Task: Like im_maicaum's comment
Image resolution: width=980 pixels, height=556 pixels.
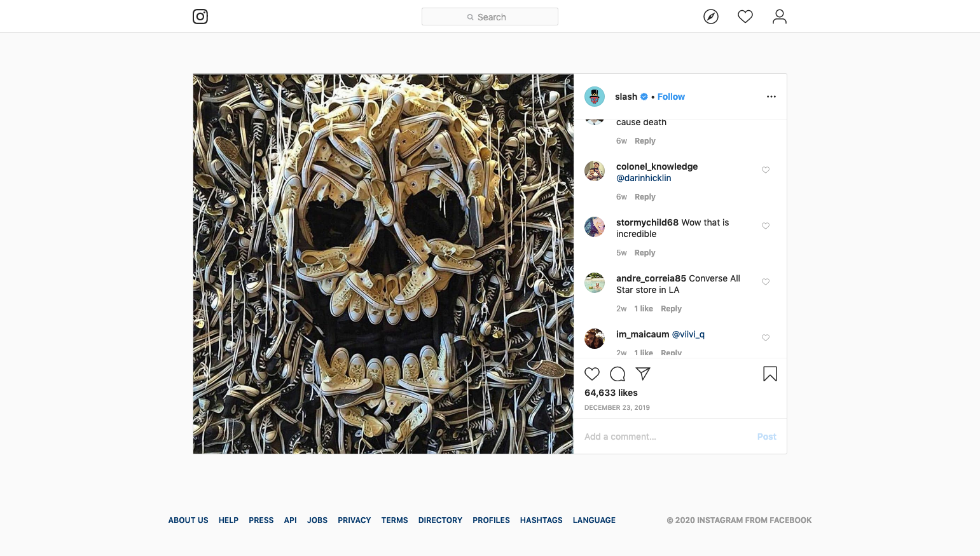Action: tap(766, 337)
